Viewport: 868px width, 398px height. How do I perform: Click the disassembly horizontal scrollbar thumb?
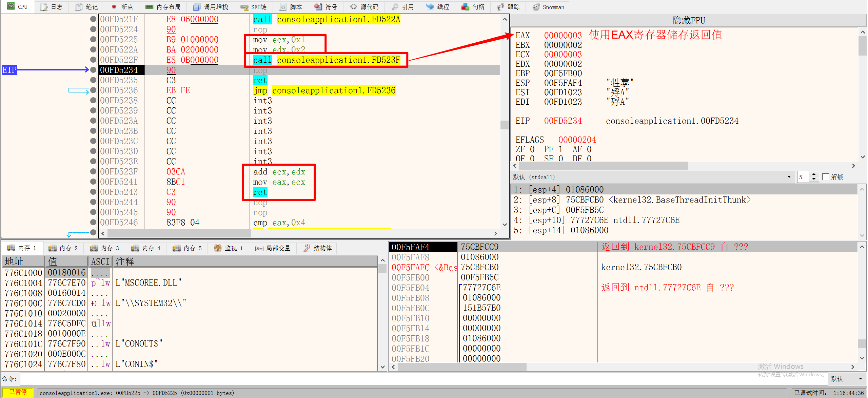coord(179,233)
